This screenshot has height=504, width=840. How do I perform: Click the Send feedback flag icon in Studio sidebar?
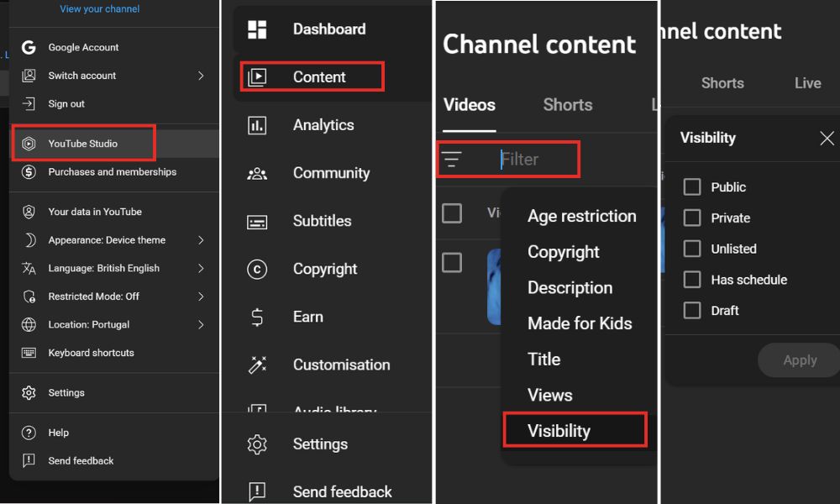tap(257, 491)
